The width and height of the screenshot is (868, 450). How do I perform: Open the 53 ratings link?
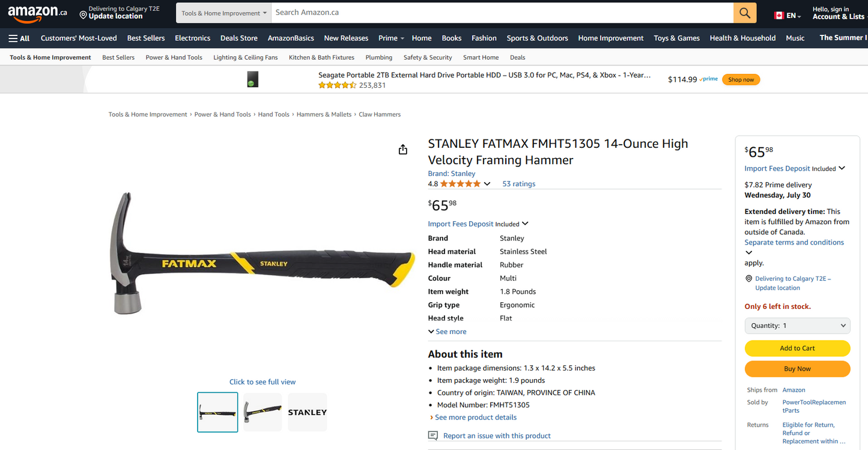pyautogui.click(x=518, y=184)
